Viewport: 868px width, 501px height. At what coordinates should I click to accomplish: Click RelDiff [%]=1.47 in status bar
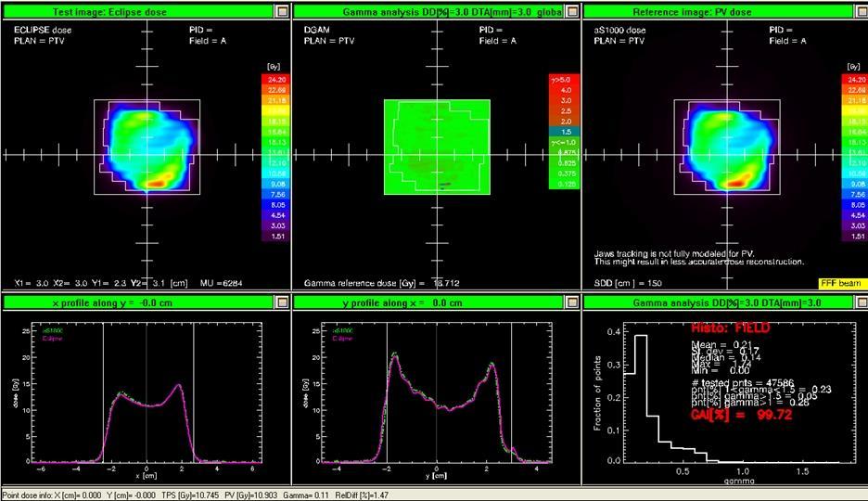(x=363, y=495)
